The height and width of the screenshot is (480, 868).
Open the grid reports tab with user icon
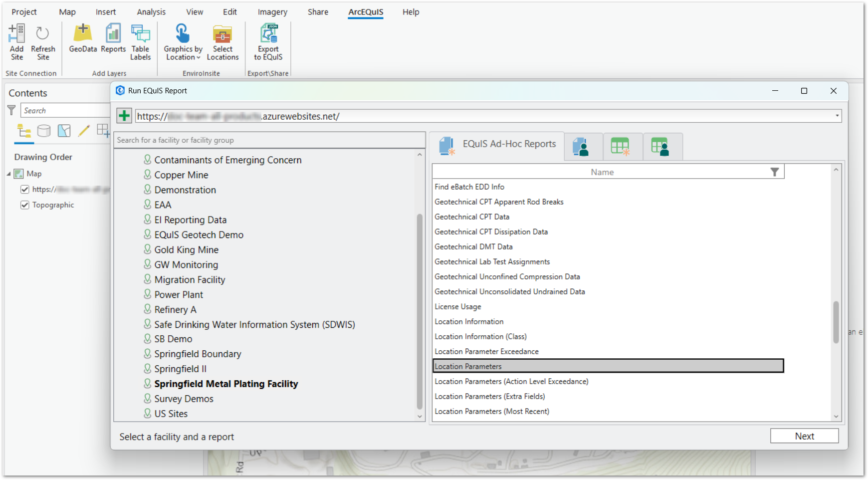(x=660, y=147)
